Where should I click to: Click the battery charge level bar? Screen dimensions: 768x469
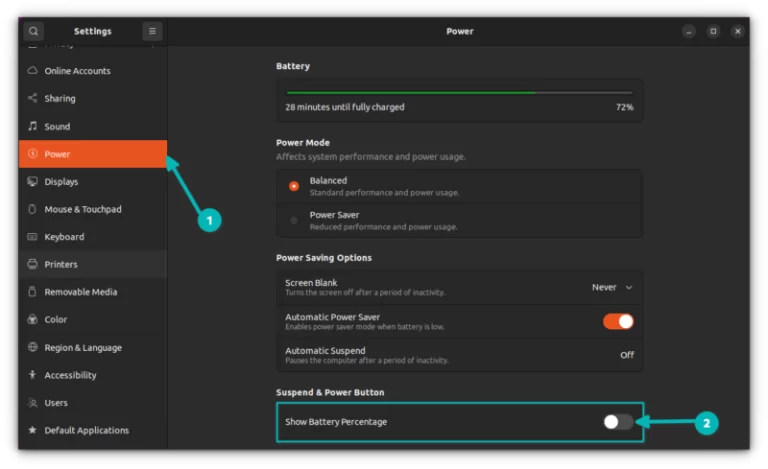459,92
